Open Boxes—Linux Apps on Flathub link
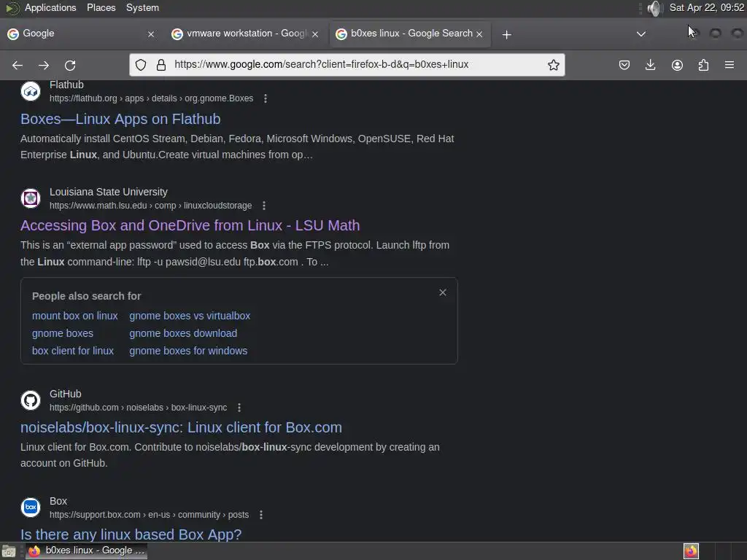This screenshot has height=560, width=747. click(120, 119)
